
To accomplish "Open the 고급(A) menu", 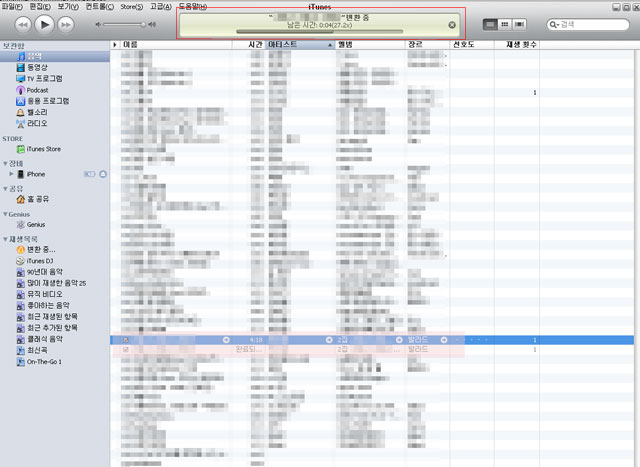I will pos(161,7).
